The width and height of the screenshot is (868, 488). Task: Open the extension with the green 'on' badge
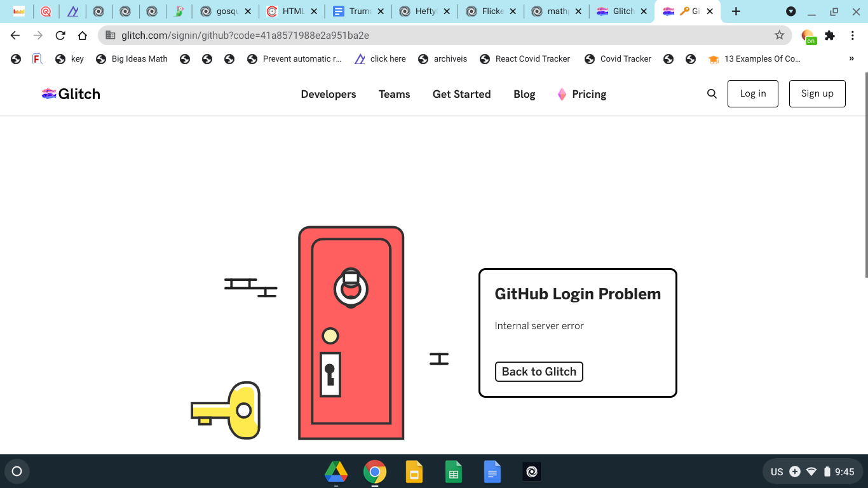(808, 37)
